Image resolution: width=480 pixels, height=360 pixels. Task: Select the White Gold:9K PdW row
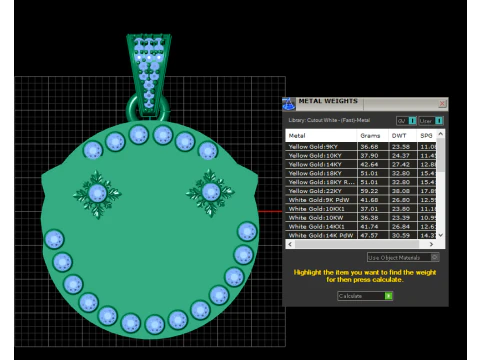click(x=361, y=200)
